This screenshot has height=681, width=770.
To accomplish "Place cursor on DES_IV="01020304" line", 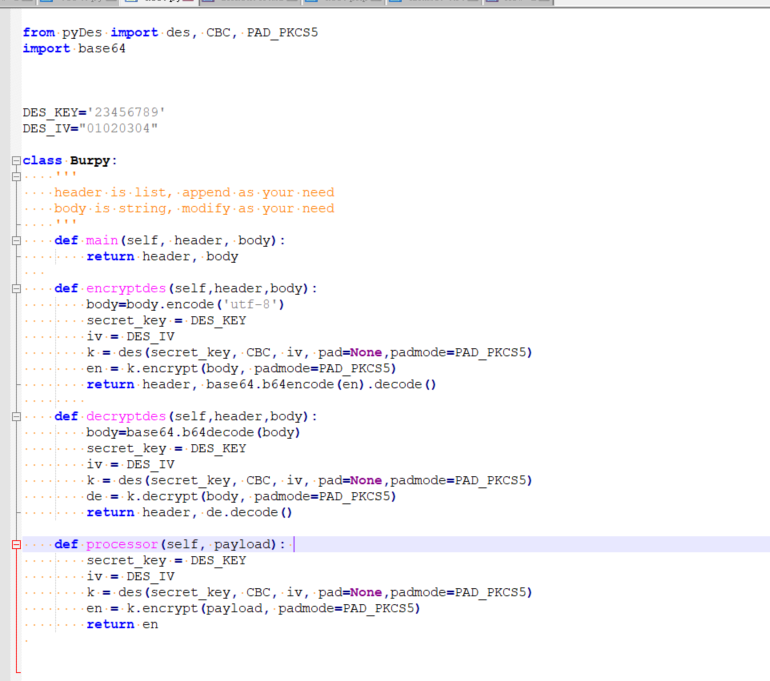I will click(90, 128).
